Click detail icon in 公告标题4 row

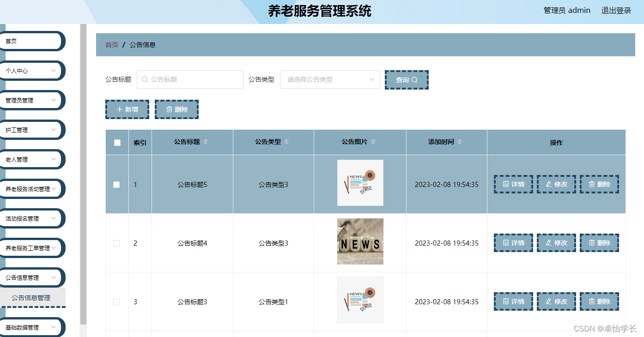506,243
